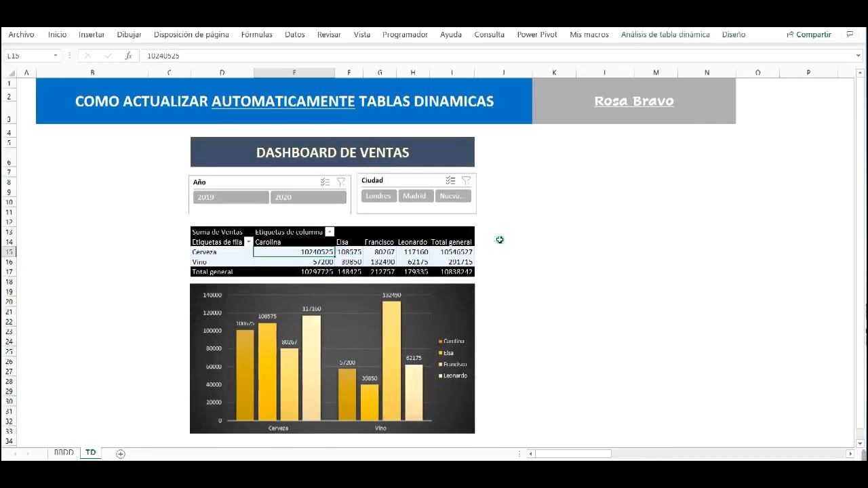The height and width of the screenshot is (488, 868).
Task: Switch to the BBDD sheet tab
Action: click(64, 453)
